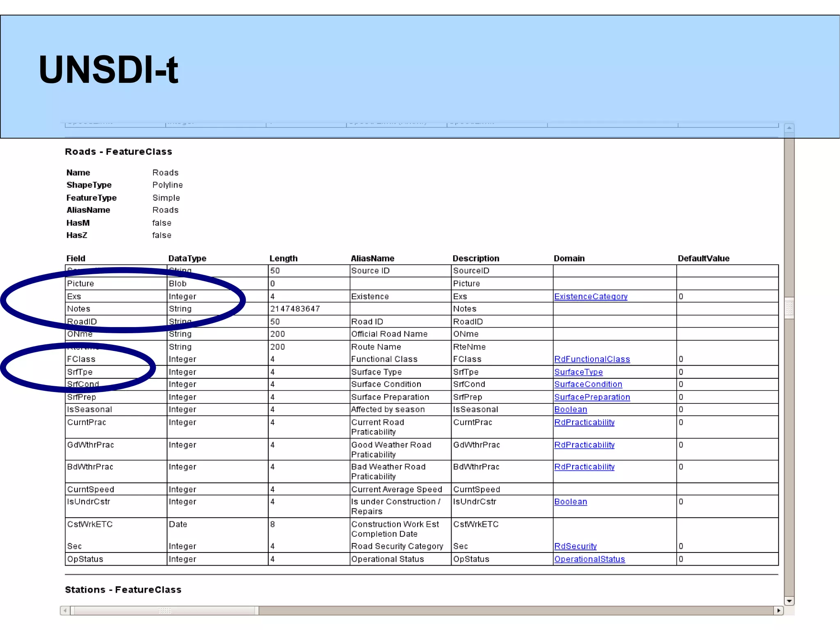Screen dimensions: 840x630
Task: Click horizontal scrollbar left arrow
Action: (65, 610)
